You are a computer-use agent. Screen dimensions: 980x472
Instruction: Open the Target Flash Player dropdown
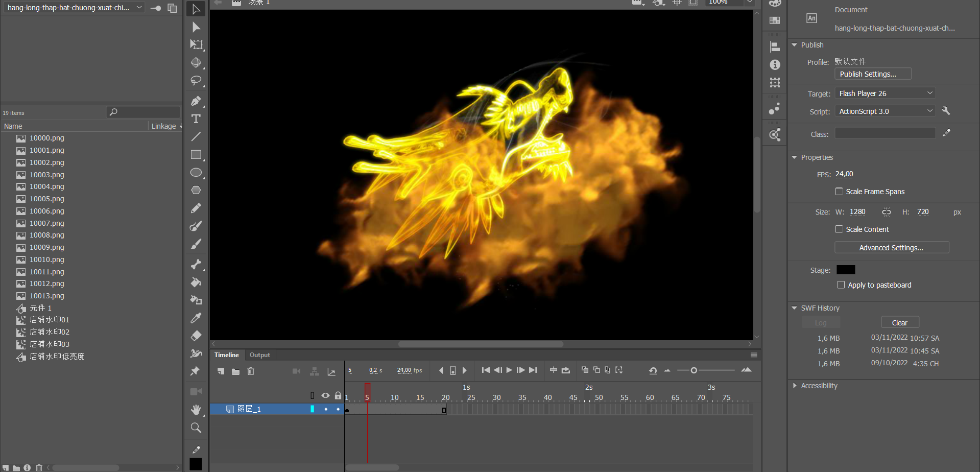coord(885,93)
